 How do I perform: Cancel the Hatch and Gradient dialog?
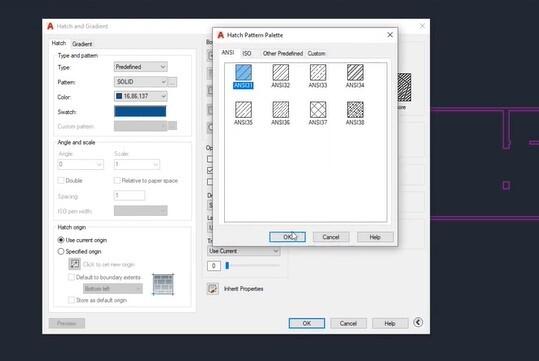pyautogui.click(x=348, y=323)
